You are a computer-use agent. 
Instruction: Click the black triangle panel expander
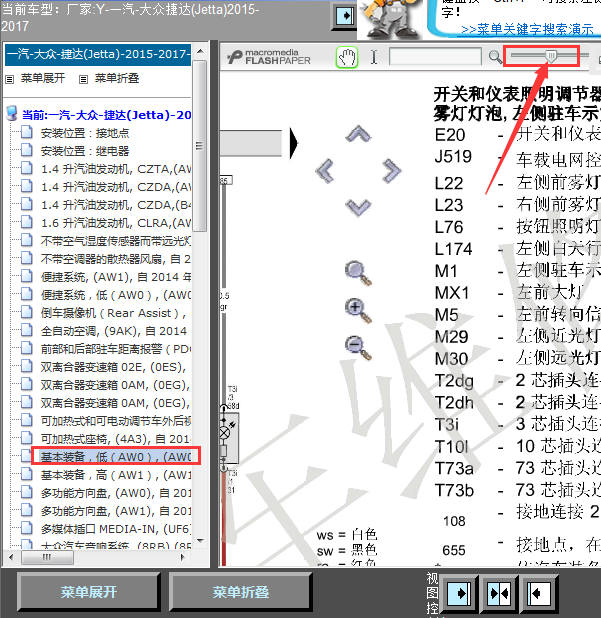click(x=294, y=143)
